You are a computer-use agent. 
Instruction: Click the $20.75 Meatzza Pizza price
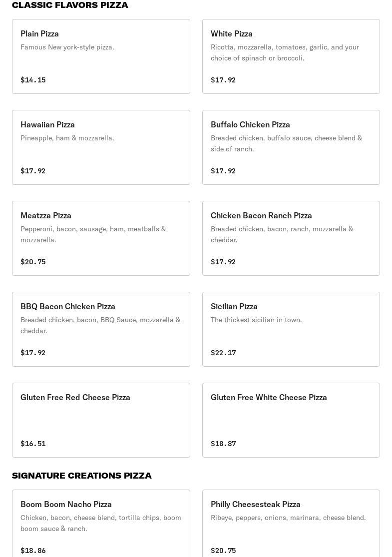pos(33,262)
